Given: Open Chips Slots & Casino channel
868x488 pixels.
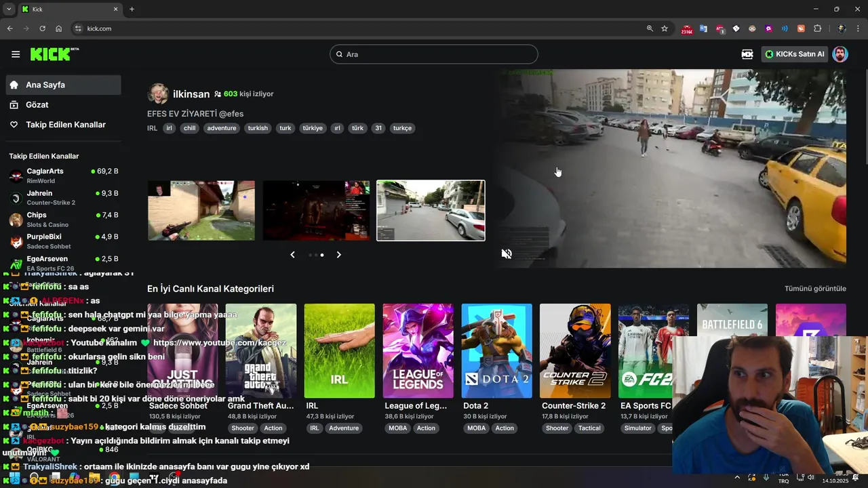Looking at the screenshot, I should [x=64, y=220].
